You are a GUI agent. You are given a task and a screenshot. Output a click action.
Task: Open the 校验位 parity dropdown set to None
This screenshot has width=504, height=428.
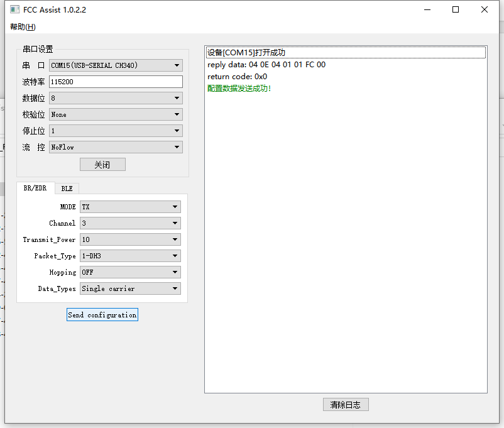(116, 114)
